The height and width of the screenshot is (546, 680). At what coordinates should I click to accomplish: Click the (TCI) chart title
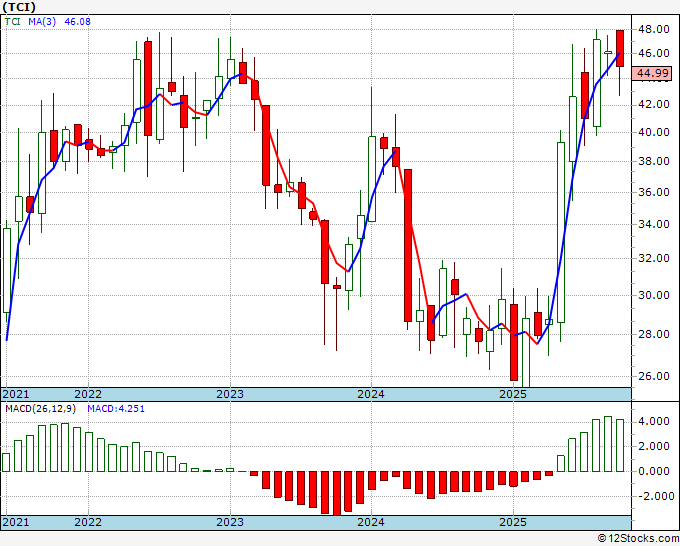(x=19, y=7)
